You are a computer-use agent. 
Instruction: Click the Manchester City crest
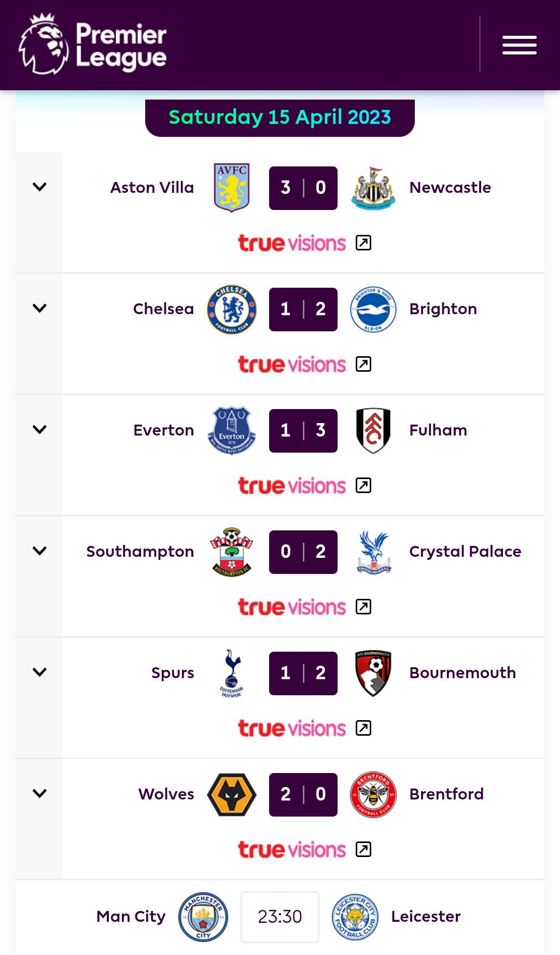pyautogui.click(x=203, y=917)
